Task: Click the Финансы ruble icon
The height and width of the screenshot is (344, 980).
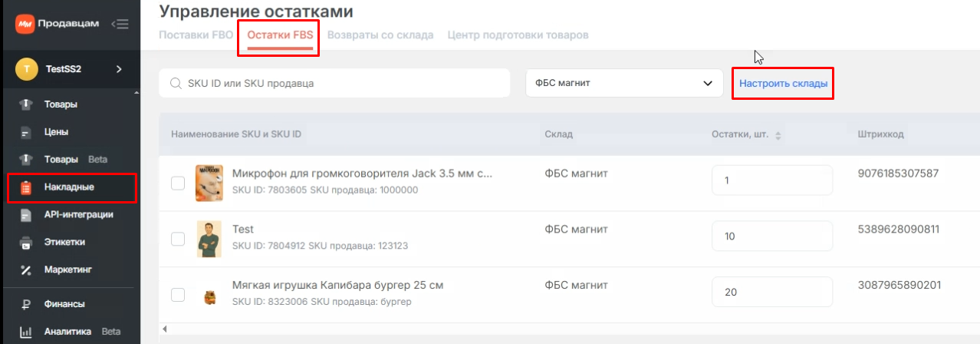Action: pyautogui.click(x=25, y=304)
